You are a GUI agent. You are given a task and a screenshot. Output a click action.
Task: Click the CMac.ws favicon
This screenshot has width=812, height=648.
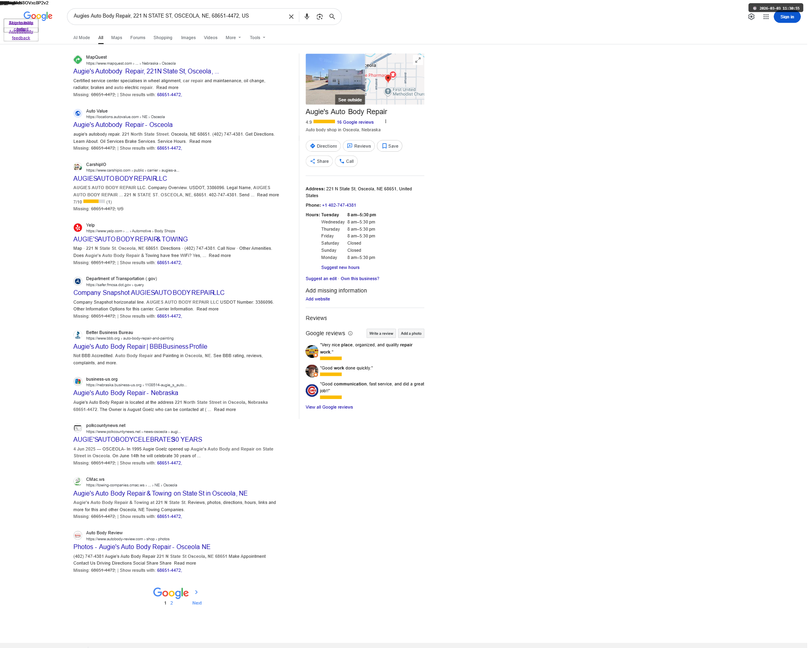[78, 482]
